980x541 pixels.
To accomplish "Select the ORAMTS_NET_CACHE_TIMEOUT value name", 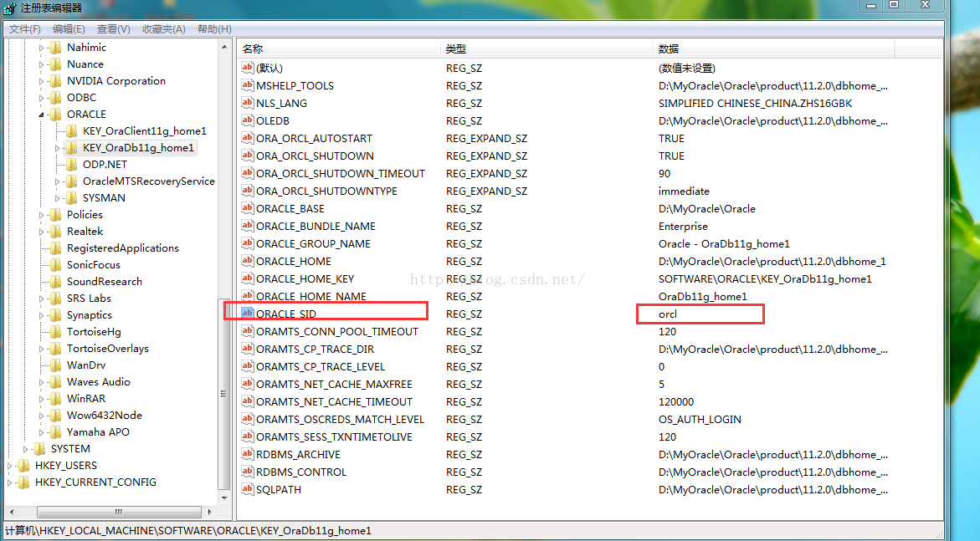I will tap(335, 401).
